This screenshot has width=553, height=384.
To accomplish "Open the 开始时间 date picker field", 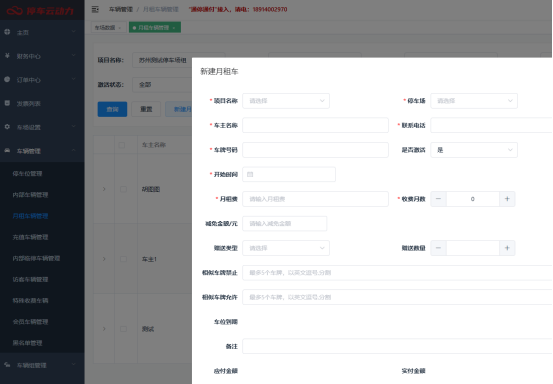I will [289, 174].
